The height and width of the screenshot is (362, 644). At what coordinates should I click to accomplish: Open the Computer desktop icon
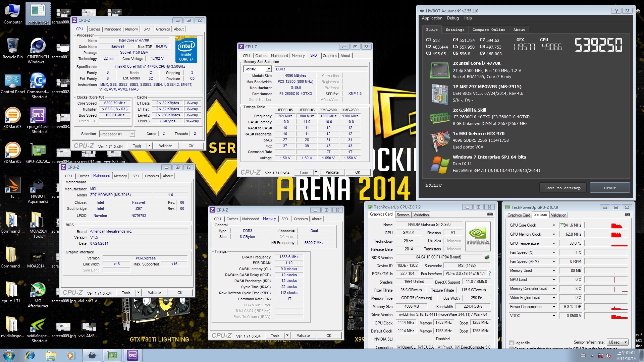[x=13, y=13]
